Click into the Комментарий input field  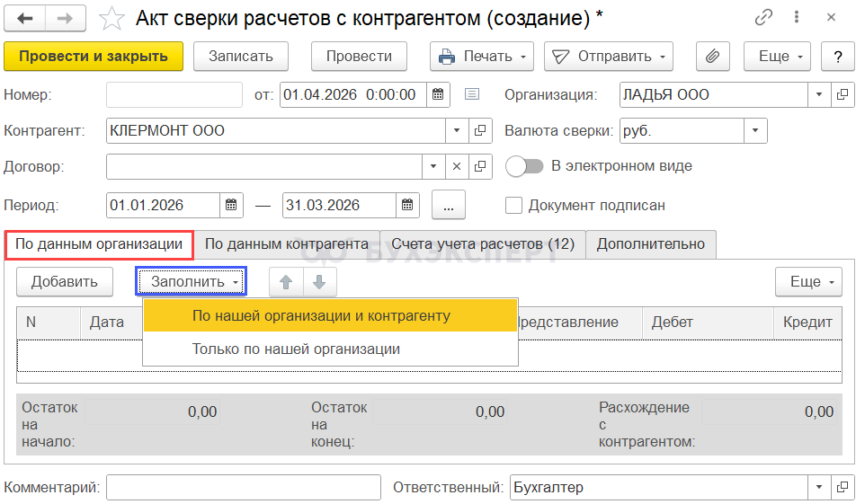[x=243, y=488]
